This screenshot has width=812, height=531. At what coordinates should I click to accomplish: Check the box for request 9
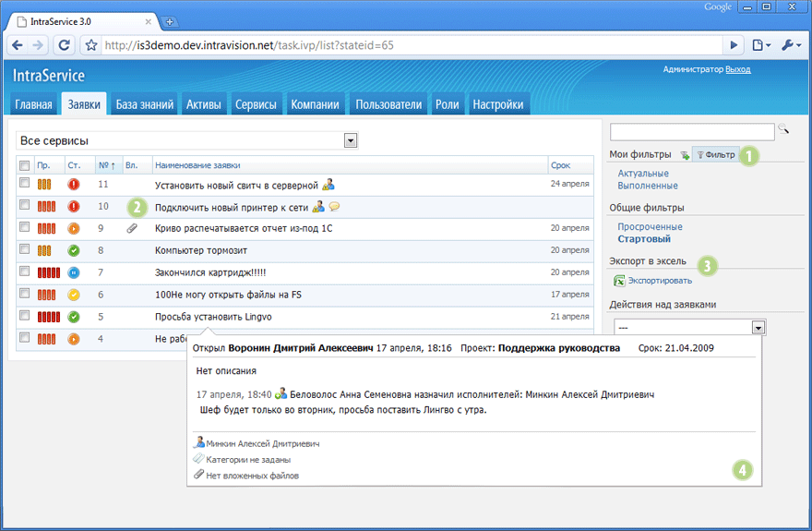pyautogui.click(x=24, y=227)
